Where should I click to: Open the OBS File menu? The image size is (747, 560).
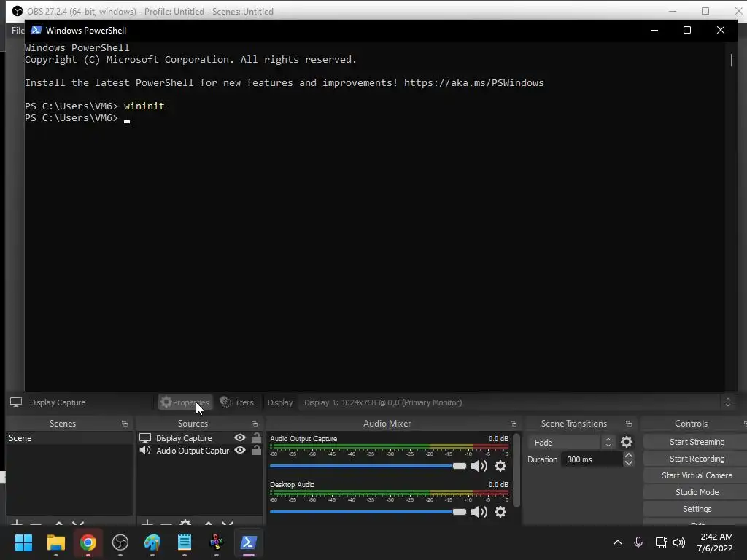click(x=18, y=31)
